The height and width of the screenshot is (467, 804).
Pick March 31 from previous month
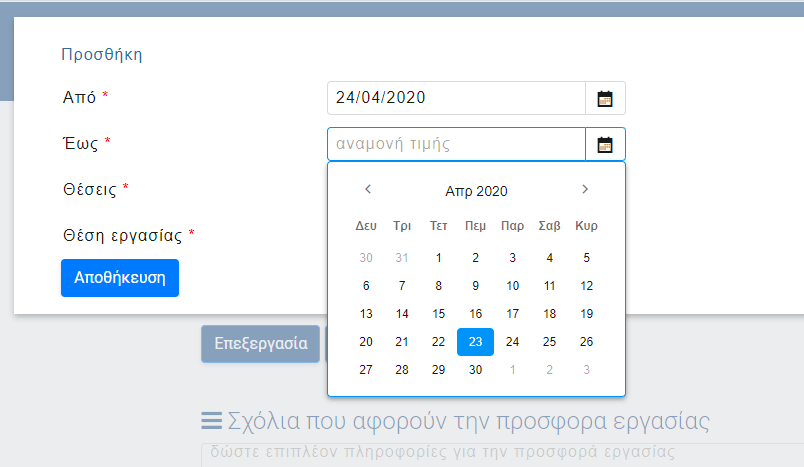pos(402,258)
